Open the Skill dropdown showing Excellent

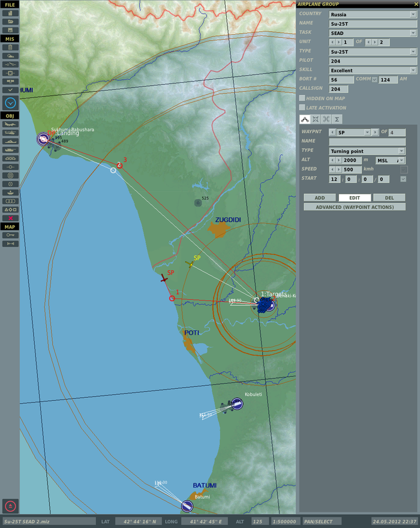click(x=373, y=70)
